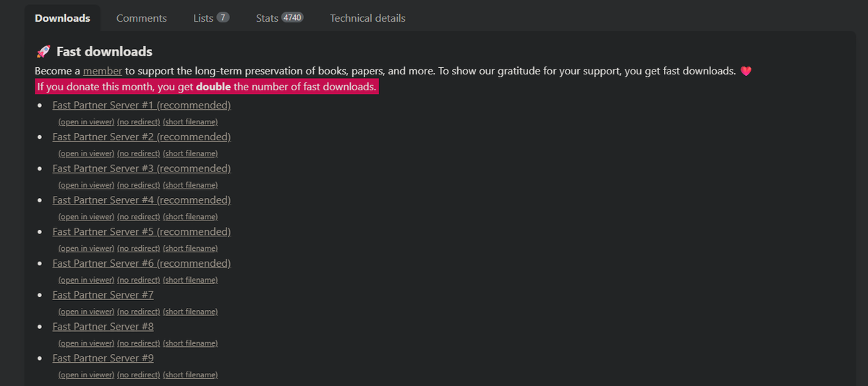Viewport: 868px width, 386px height.
Task: Download via Fast Partner Server #7
Action: [103, 295]
